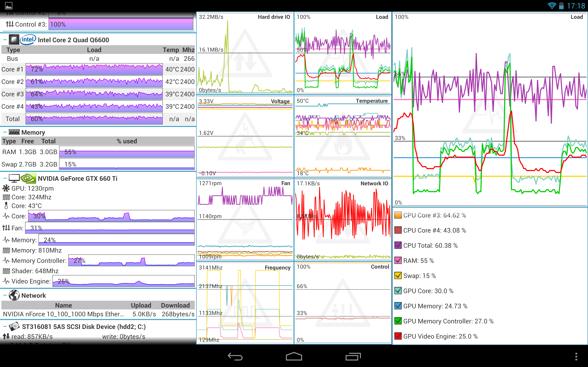Disable GPU Core in the chart legend

(398, 291)
